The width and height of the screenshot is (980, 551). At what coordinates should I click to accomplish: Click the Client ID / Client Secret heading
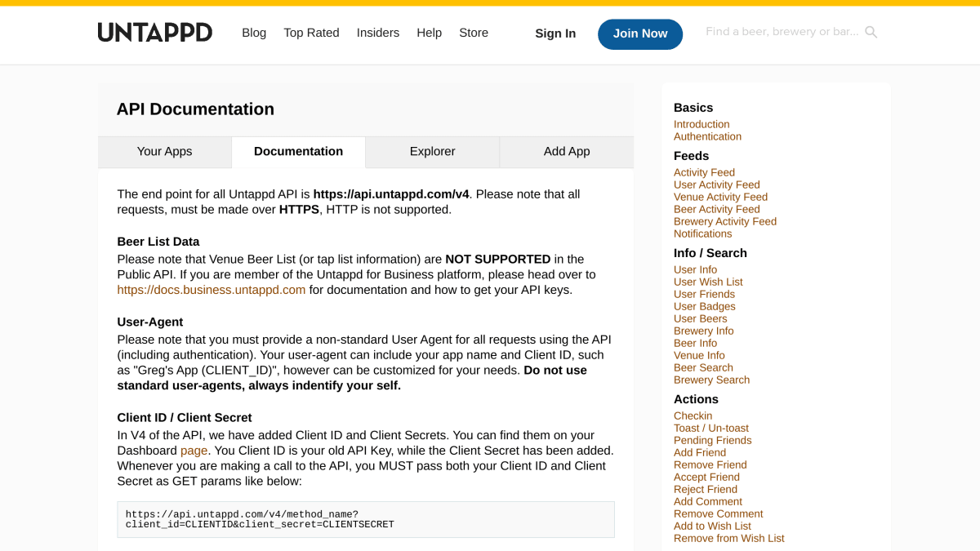click(185, 418)
